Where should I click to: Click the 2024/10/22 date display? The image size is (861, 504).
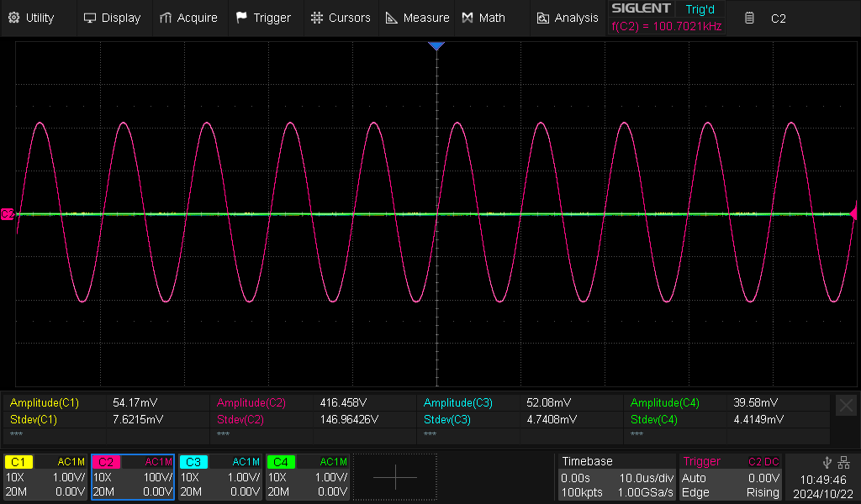point(823,494)
